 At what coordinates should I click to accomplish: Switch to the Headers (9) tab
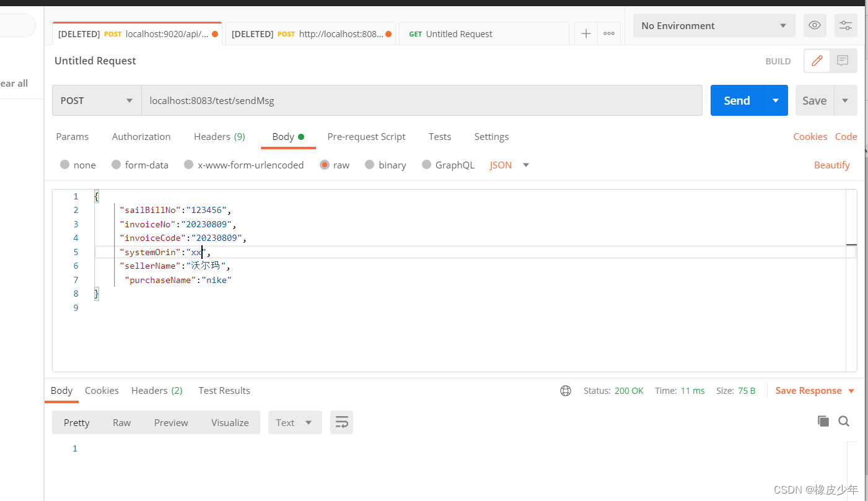pyautogui.click(x=219, y=136)
